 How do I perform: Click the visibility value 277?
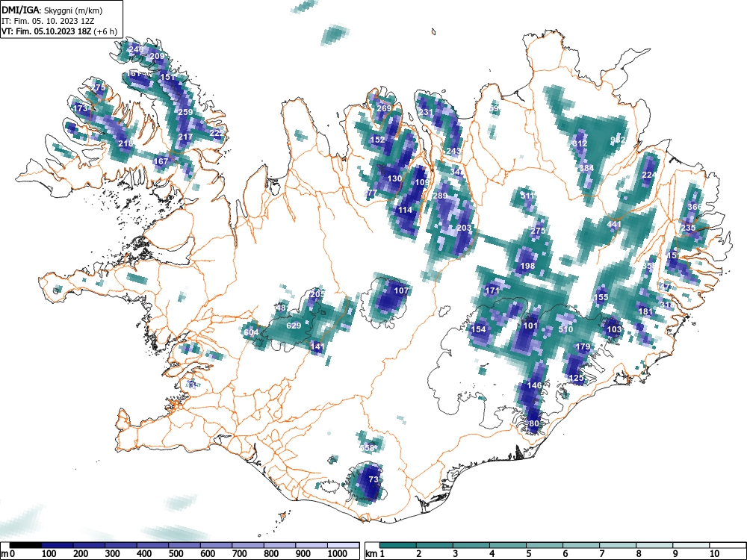(371, 193)
